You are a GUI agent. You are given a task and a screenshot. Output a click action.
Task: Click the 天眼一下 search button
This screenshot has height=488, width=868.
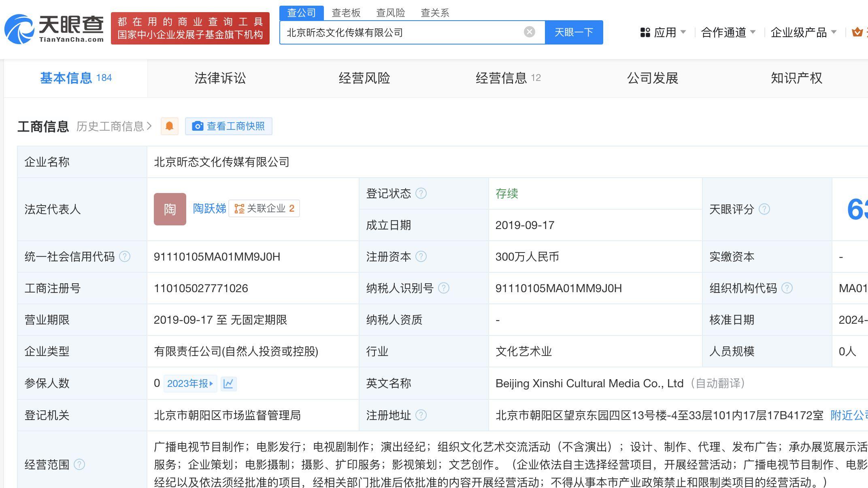point(574,32)
